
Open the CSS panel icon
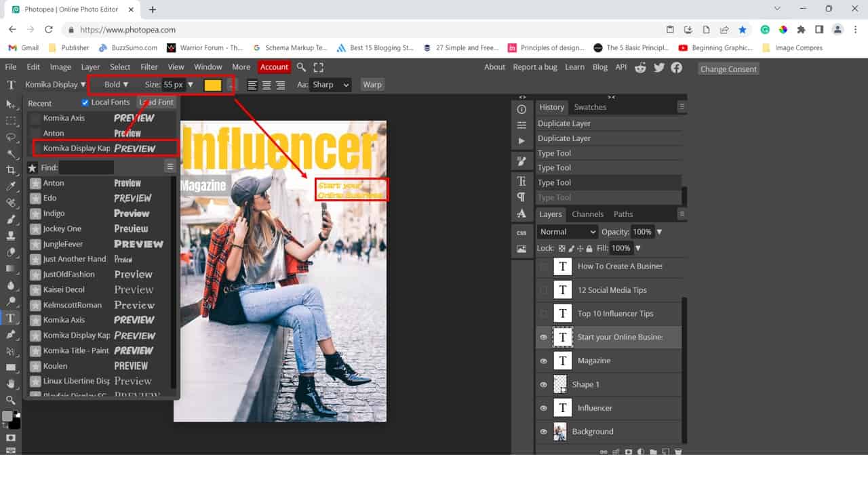pyautogui.click(x=521, y=232)
